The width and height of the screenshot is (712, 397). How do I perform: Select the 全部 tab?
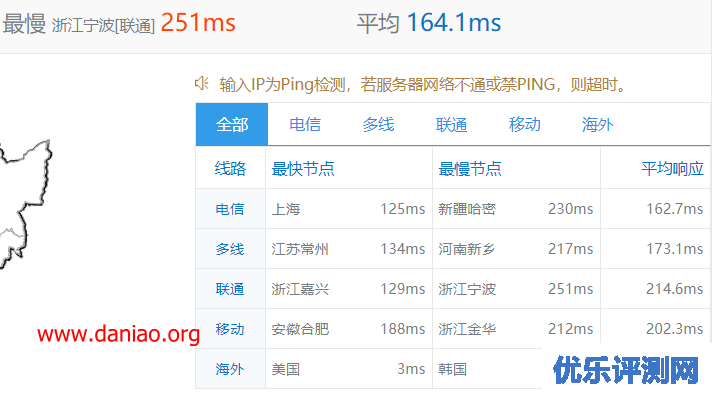coord(232,124)
